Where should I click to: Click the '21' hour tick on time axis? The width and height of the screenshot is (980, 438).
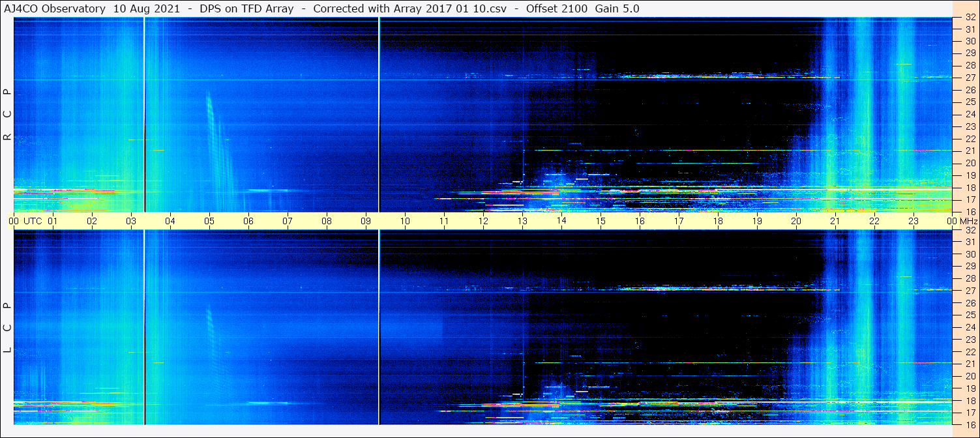point(835,221)
